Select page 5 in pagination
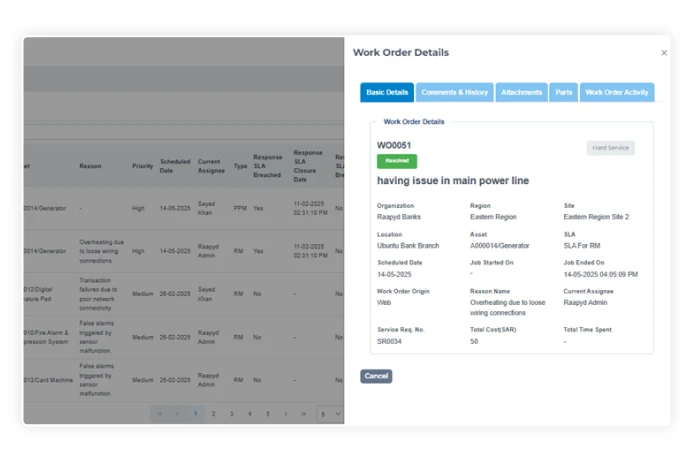 coord(267,413)
